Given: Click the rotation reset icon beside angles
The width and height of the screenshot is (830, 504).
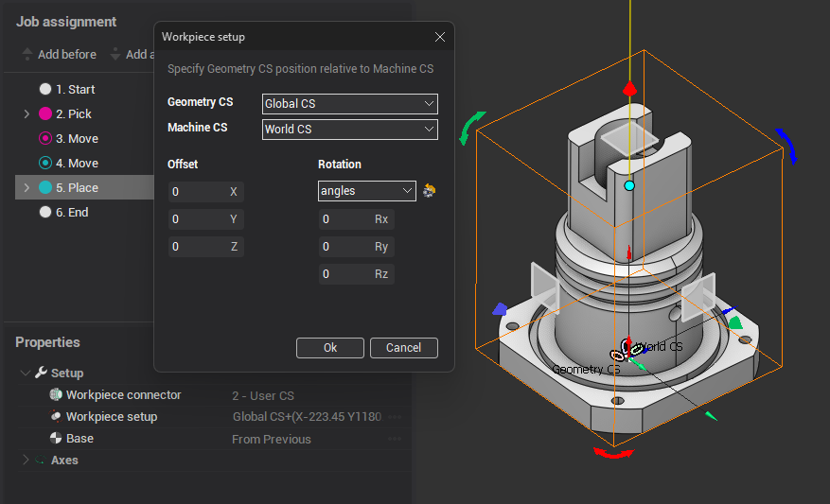Looking at the screenshot, I should click(x=429, y=191).
